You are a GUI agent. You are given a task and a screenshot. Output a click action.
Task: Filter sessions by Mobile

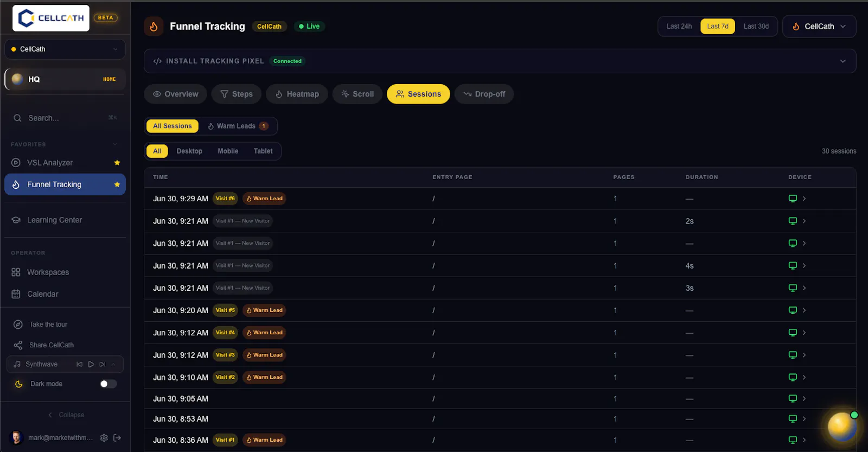point(228,151)
